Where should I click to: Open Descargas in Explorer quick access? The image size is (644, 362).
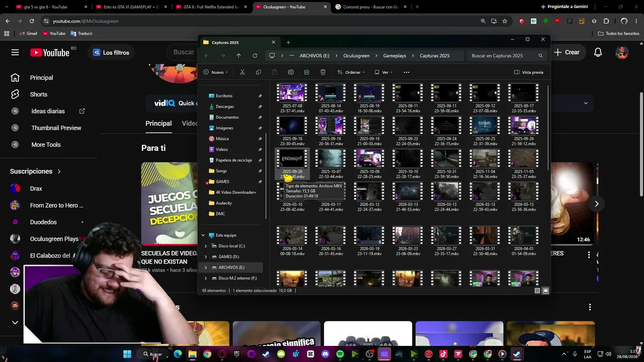coord(225,107)
